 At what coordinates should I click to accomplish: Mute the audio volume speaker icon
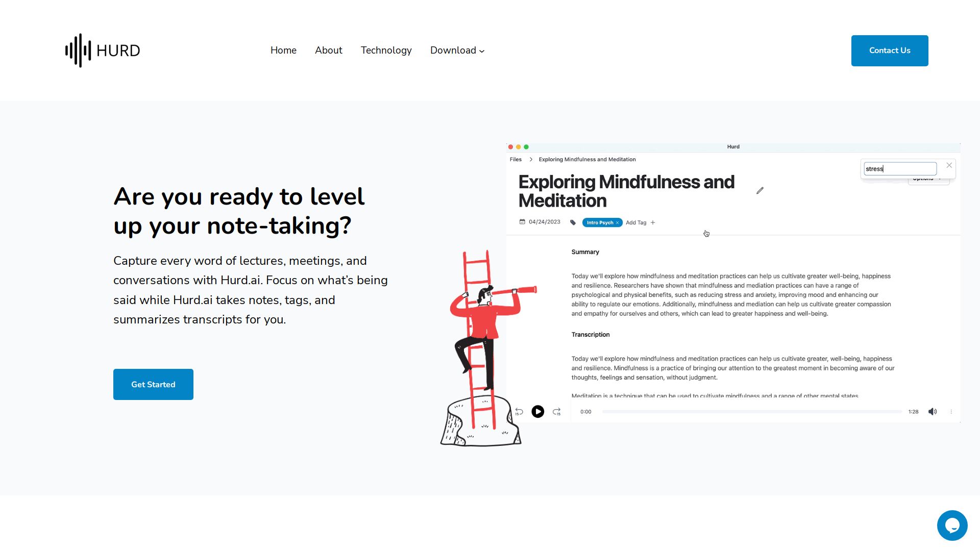[x=933, y=412]
